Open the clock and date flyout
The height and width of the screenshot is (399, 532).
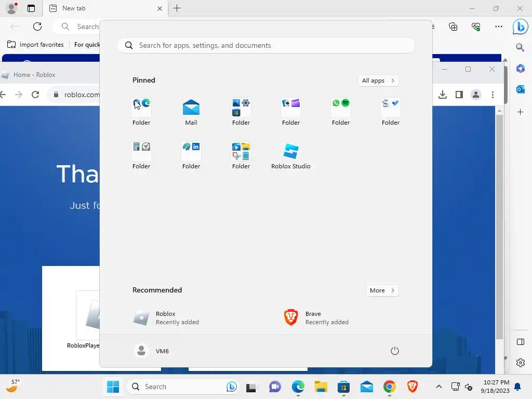tap(495, 387)
